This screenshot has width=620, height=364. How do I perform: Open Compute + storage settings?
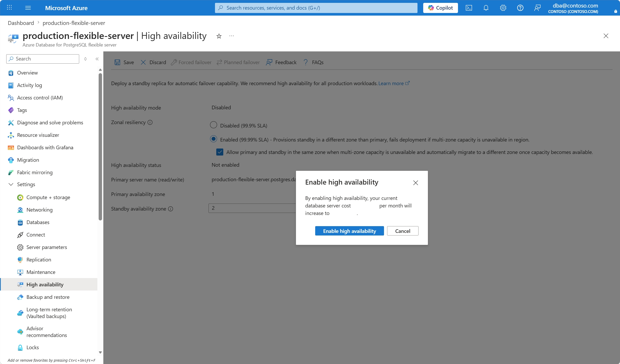pyautogui.click(x=49, y=197)
